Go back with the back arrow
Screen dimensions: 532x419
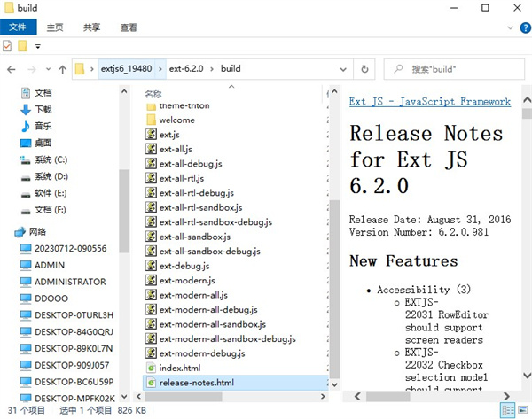tap(12, 69)
